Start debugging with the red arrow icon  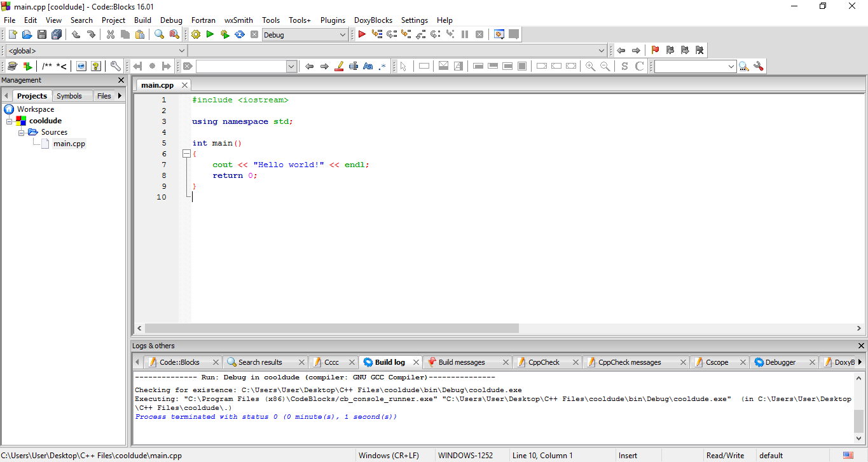tap(361, 34)
